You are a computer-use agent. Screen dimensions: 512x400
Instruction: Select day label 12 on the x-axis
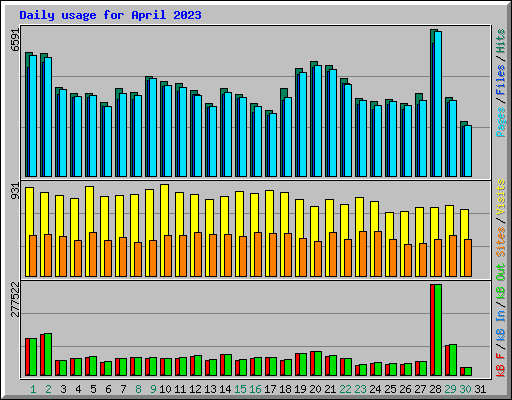[x=195, y=389]
